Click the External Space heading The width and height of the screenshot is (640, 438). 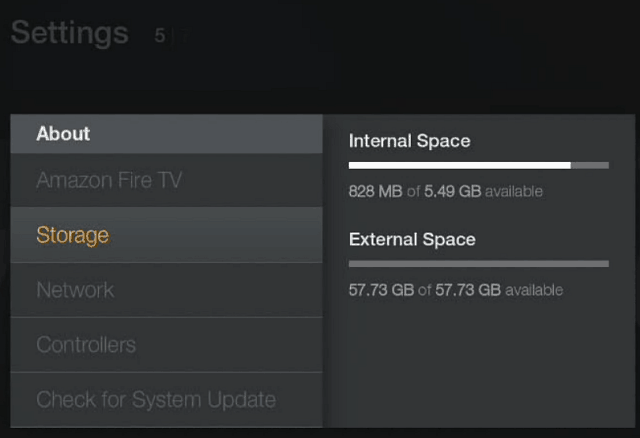(x=412, y=239)
